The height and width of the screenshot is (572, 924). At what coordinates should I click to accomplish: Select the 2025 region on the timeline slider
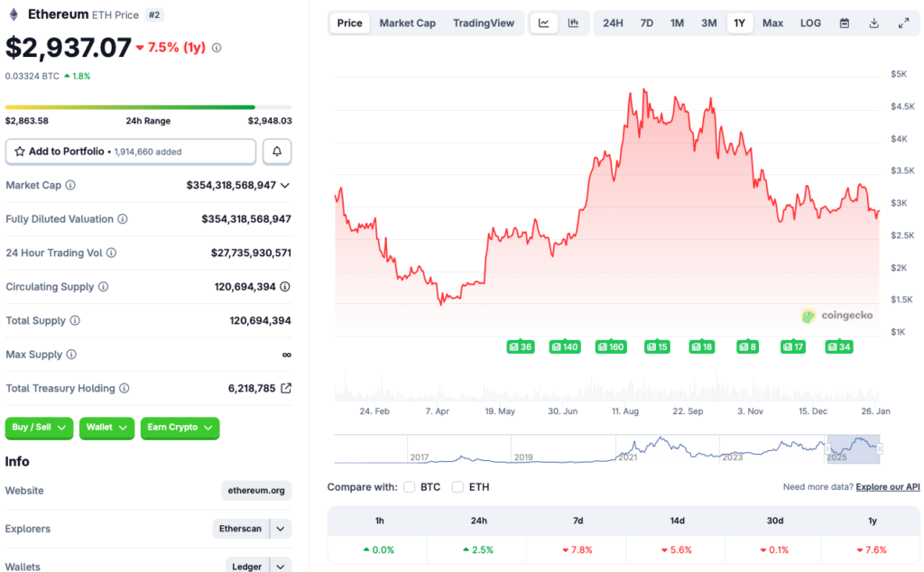pyautogui.click(x=852, y=448)
